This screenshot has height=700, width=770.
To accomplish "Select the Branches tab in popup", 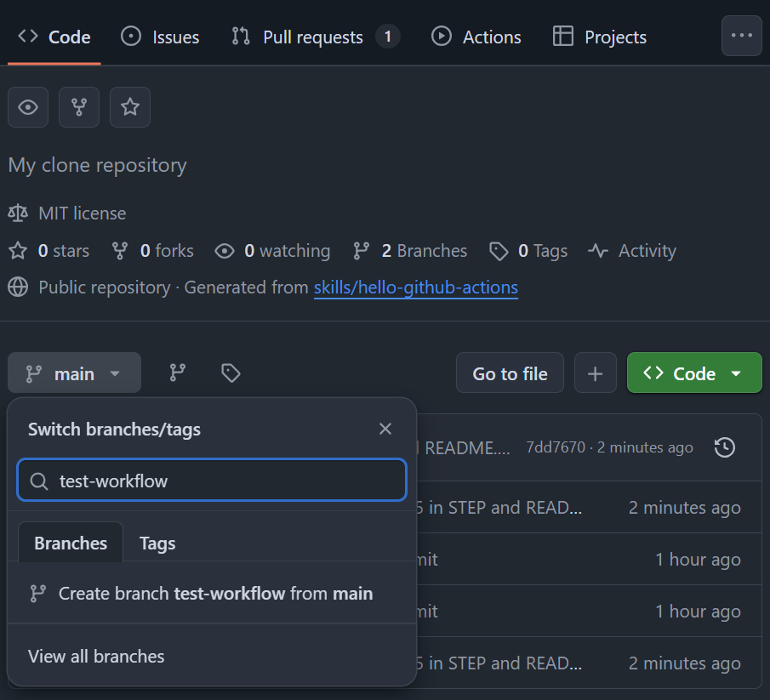I will click(x=71, y=543).
